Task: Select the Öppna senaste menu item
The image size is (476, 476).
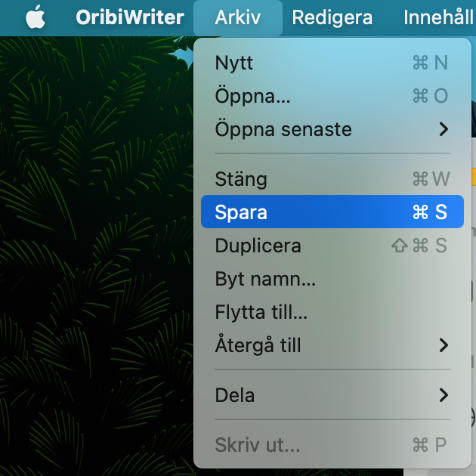Action: coord(332,129)
